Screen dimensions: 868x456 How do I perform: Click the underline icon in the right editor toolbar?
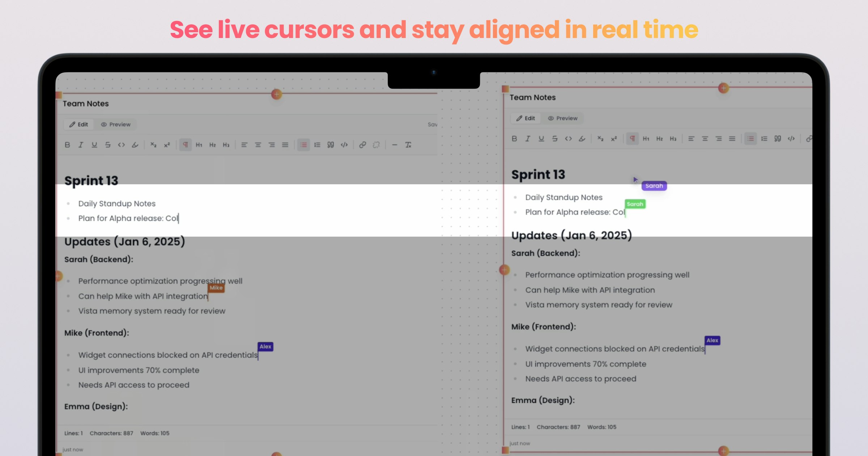click(x=541, y=139)
